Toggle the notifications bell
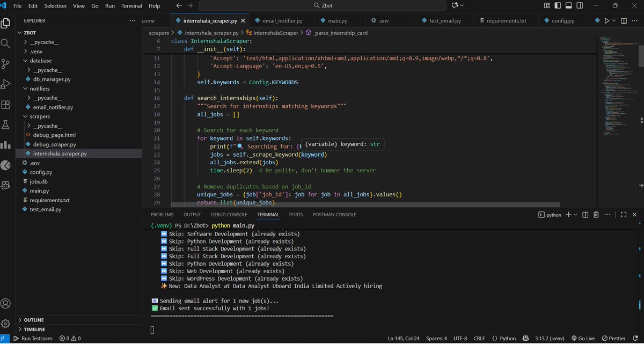The width and height of the screenshot is (644, 344). (x=636, y=338)
